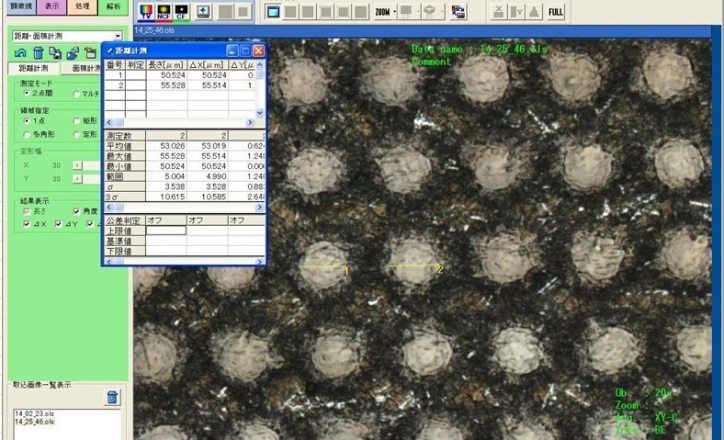
Task: Click the ΔX[μm] column header
Action: (207, 65)
